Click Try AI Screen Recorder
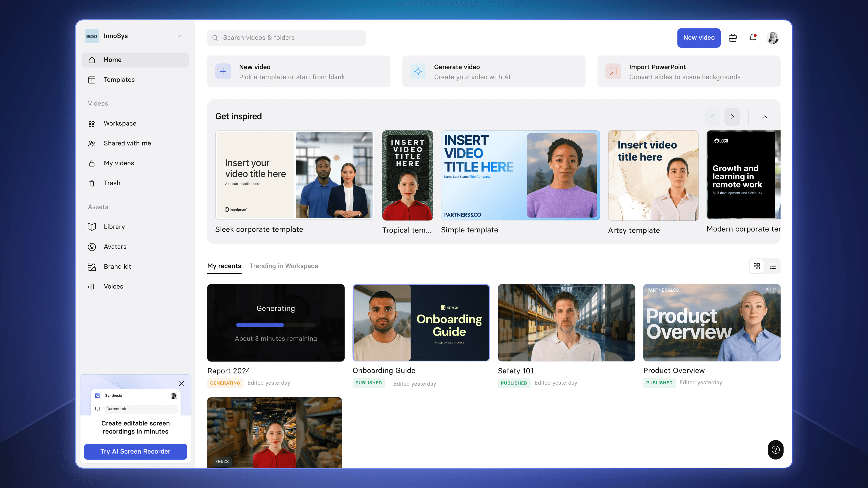Image resolution: width=868 pixels, height=488 pixels. pos(135,451)
